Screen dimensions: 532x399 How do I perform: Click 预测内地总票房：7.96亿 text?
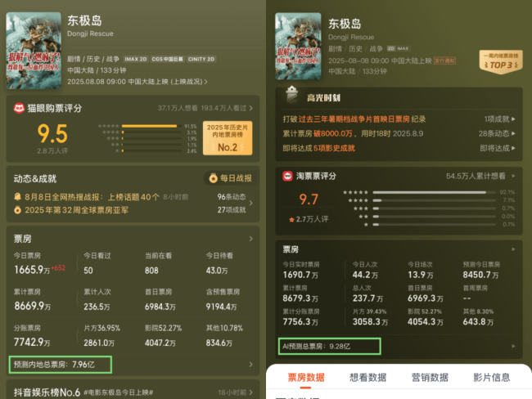(x=54, y=365)
